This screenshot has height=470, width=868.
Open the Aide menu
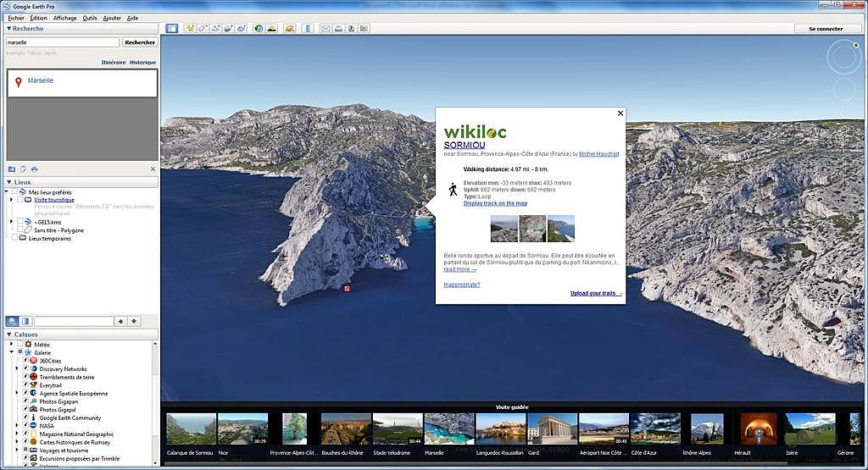[132, 18]
